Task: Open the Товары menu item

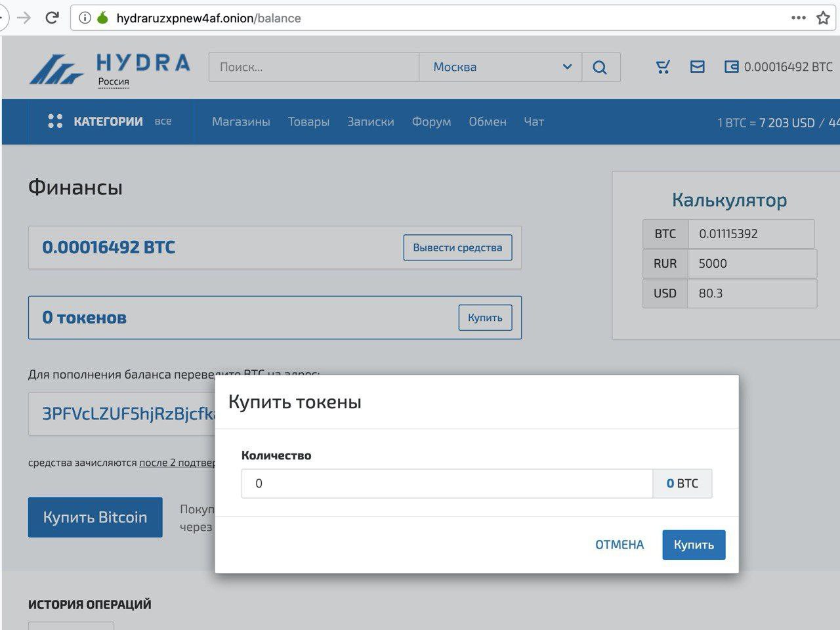Action: tap(308, 121)
